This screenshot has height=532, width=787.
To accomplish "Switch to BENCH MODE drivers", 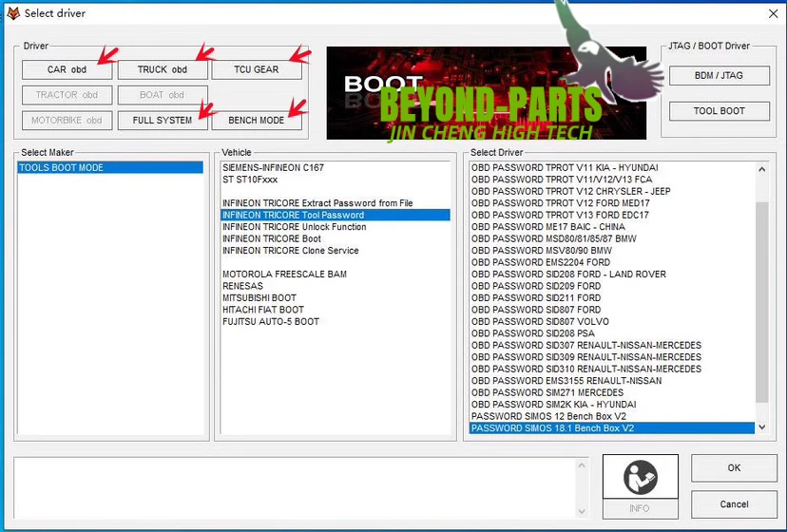I will pos(257,121).
